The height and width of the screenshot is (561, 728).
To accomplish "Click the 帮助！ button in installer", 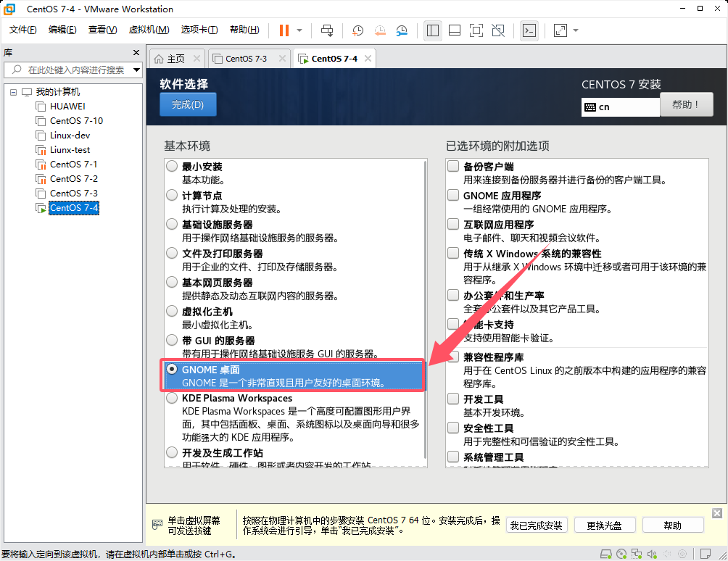I will tap(686, 104).
